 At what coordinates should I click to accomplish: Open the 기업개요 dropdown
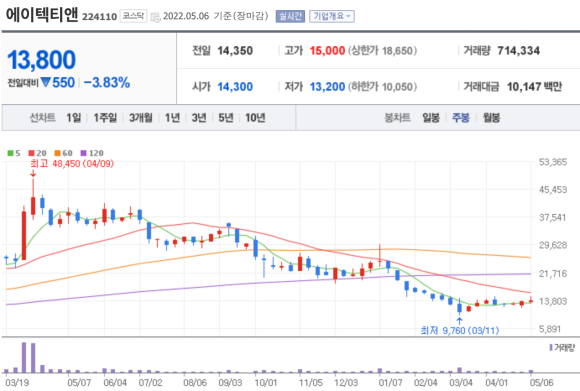click(x=332, y=16)
